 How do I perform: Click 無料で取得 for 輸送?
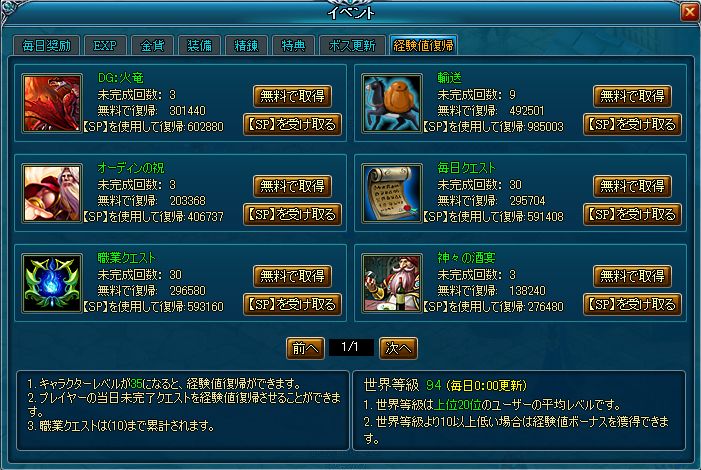point(632,96)
